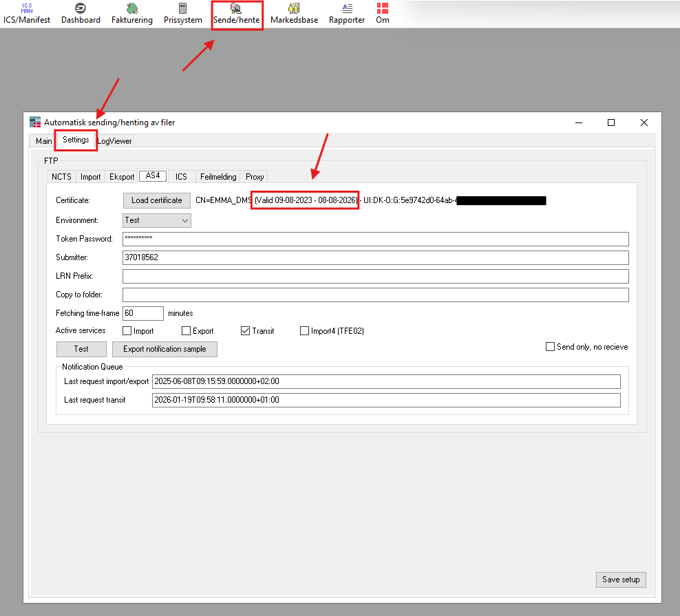This screenshot has width=680, height=616.
Task: Click the Load certificate button
Action: [x=157, y=200]
